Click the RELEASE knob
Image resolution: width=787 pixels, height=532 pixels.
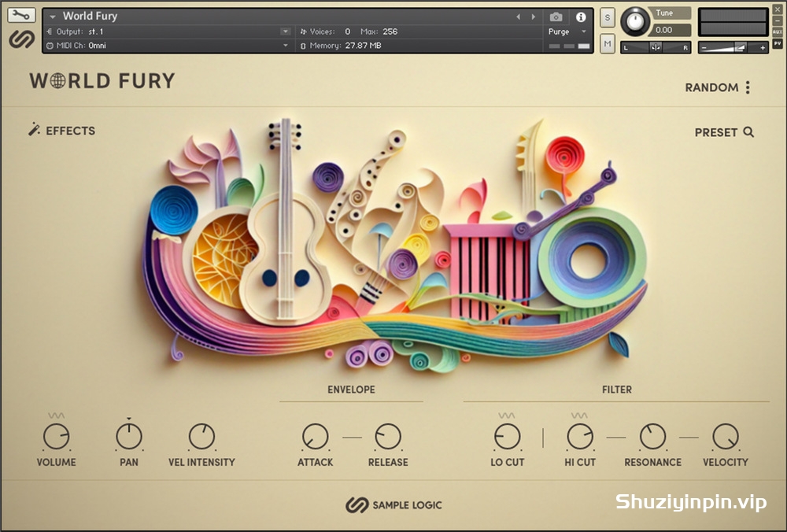pos(388,436)
